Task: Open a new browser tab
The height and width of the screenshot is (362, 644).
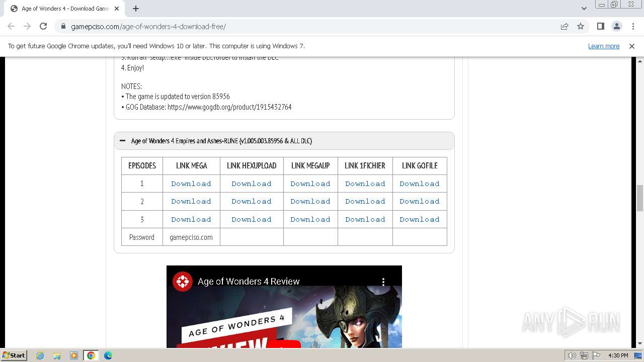Action: (136, 9)
